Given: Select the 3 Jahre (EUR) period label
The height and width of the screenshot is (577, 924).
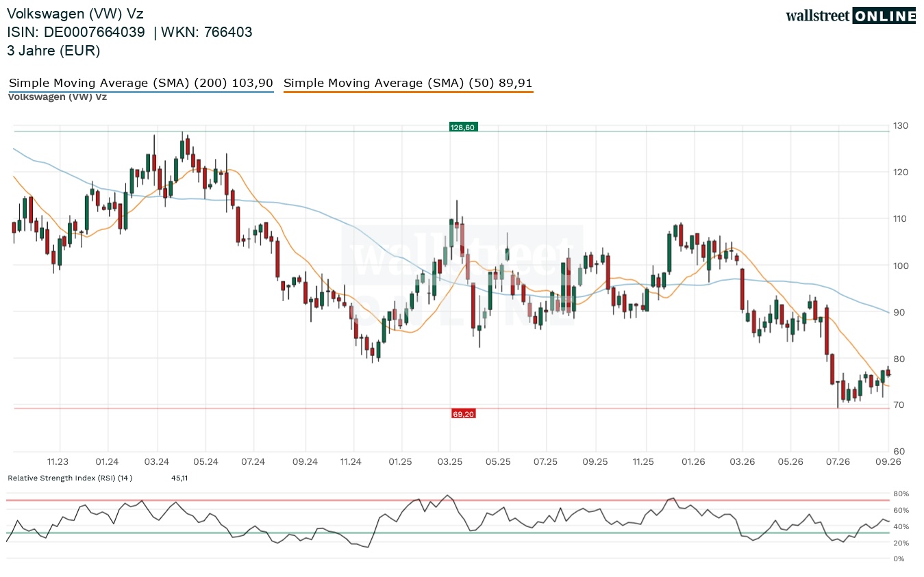Looking at the screenshot, I should 53,51.
